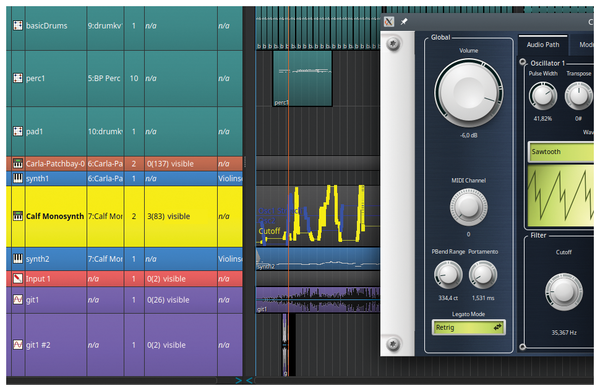Select the git1 #2 audio clip in timeline
The height and width of the screenshot is (391, 600).
tap(285, 345)
